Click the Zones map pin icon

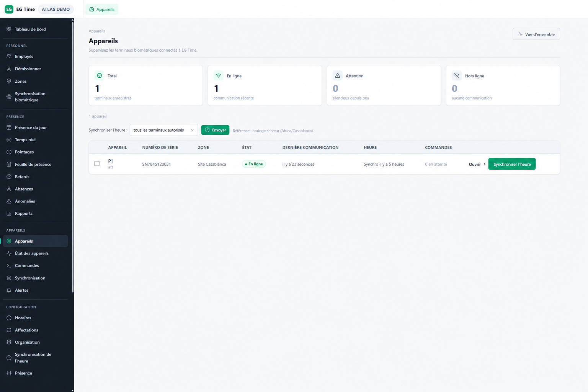point(9,81)
